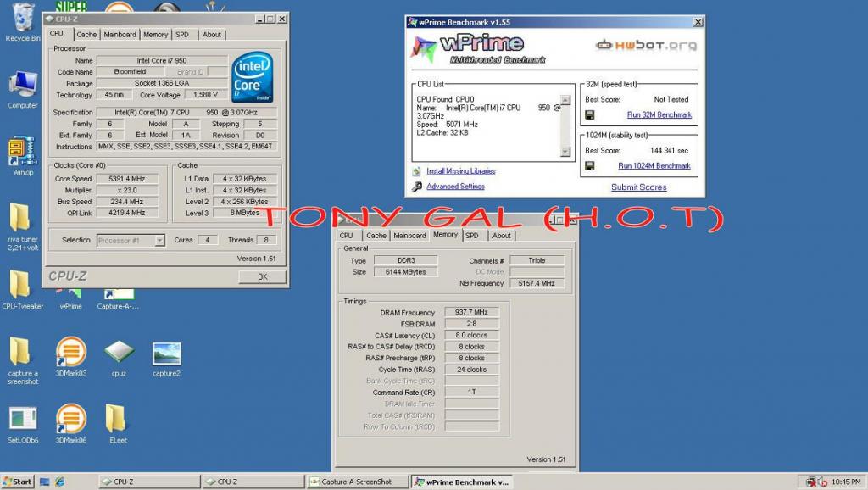Viewport: 868px width, 490px height.
Task: Select the cpuz desktop icon
Action: click(119, 357)
